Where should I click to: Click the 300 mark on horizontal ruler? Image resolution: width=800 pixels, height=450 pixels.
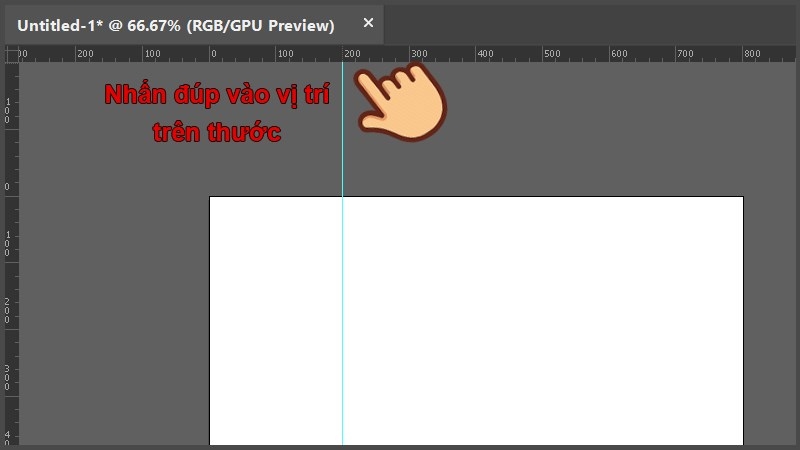[419, 54]
